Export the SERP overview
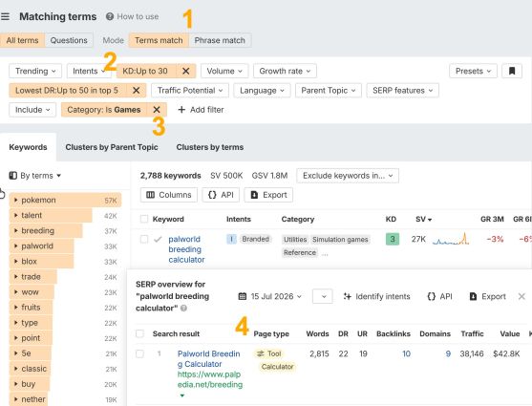The image size is (532, 406). (487, 296)
